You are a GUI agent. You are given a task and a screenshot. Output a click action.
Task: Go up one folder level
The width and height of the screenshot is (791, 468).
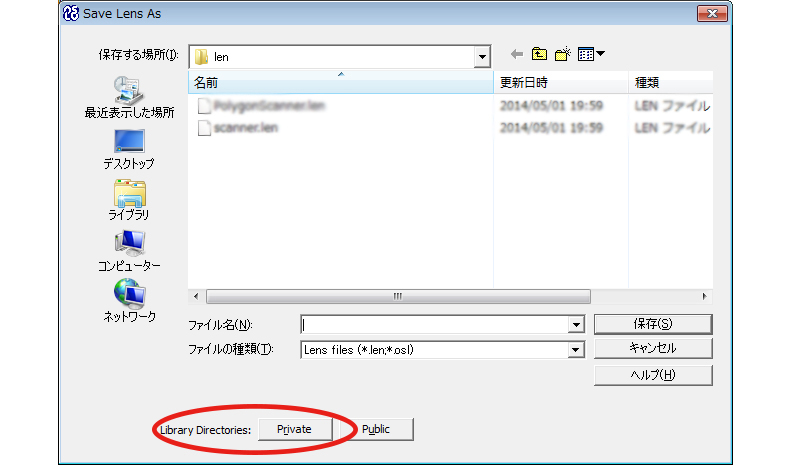click(x=539, y=54)
